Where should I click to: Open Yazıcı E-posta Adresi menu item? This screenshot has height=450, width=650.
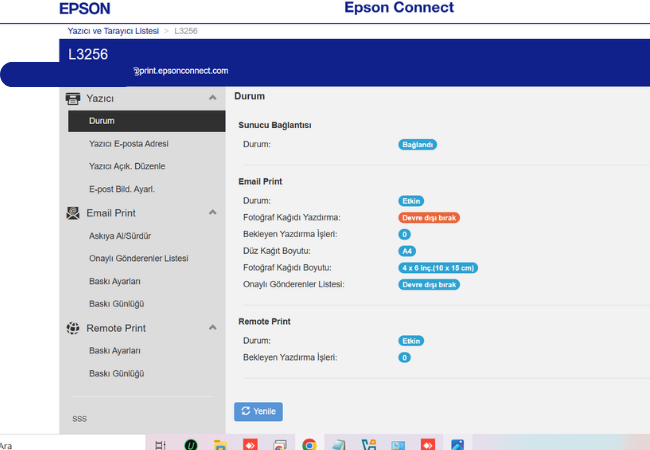point(127,144)
